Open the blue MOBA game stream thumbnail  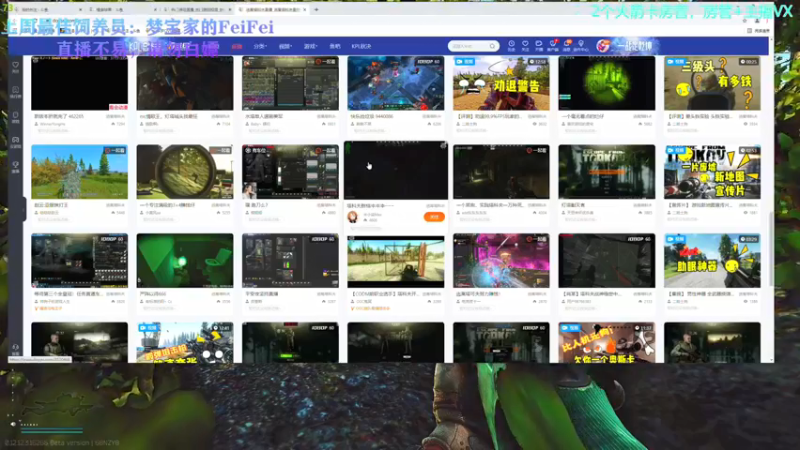coord(395,83)
